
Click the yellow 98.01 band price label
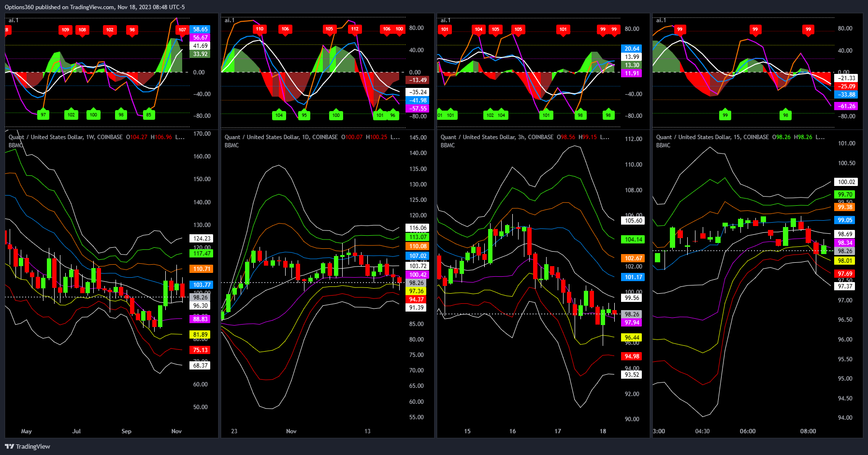tap(845, 261)
